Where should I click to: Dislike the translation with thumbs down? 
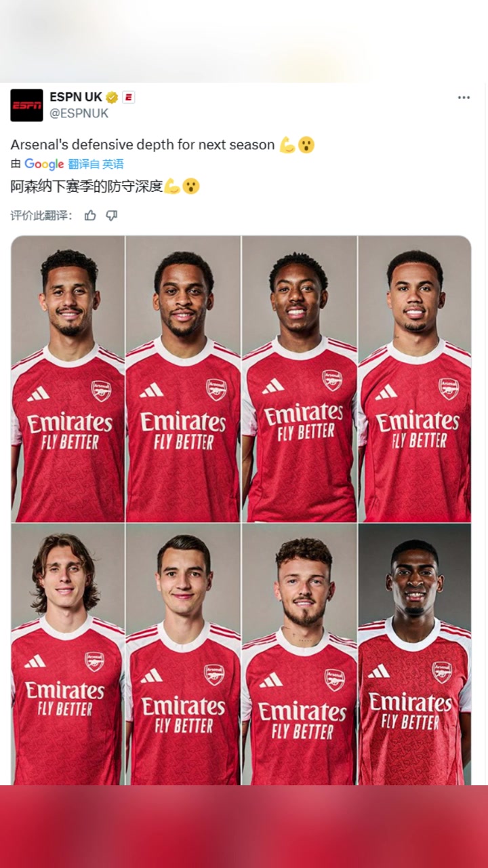coord(112,216)
